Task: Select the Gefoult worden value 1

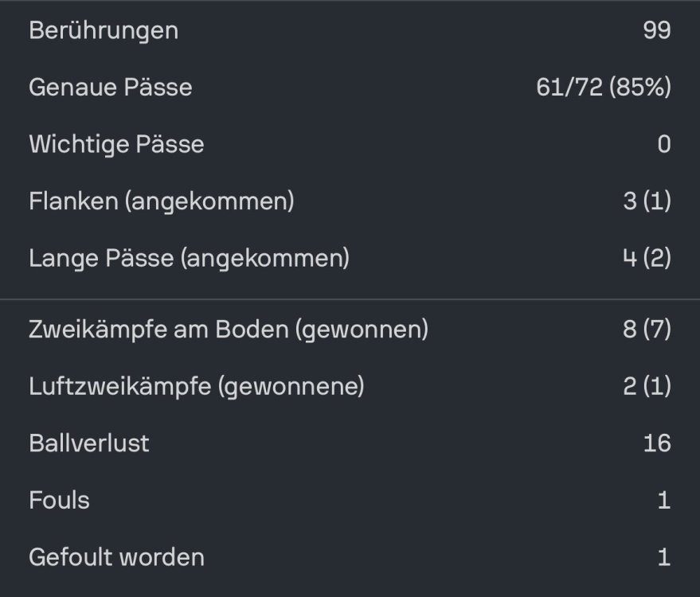Action: point(664,556)
